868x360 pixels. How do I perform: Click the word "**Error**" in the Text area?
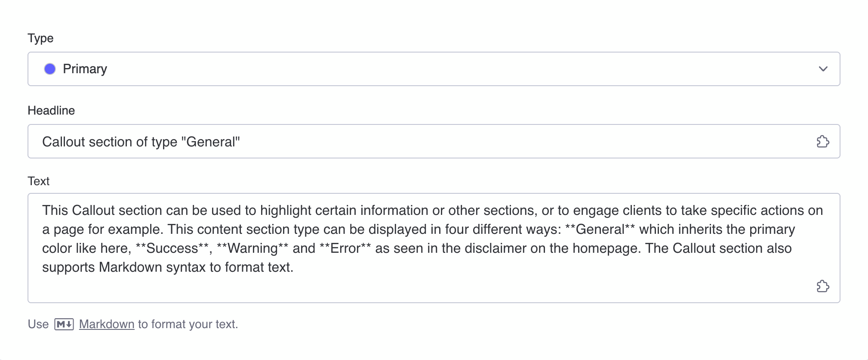pos(345,248)
